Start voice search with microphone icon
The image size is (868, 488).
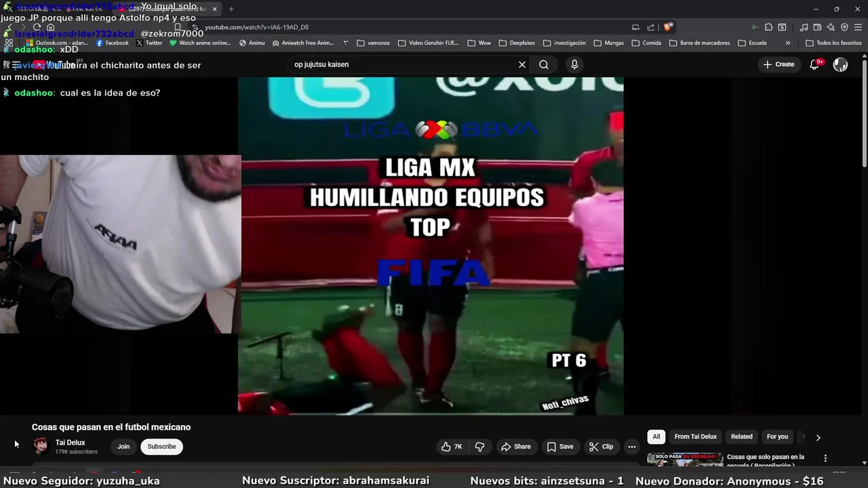tap(574, 64)
